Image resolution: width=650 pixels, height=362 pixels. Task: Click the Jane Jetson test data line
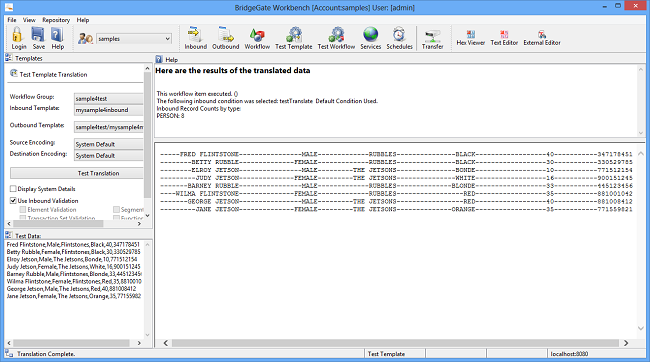(74, 296)
